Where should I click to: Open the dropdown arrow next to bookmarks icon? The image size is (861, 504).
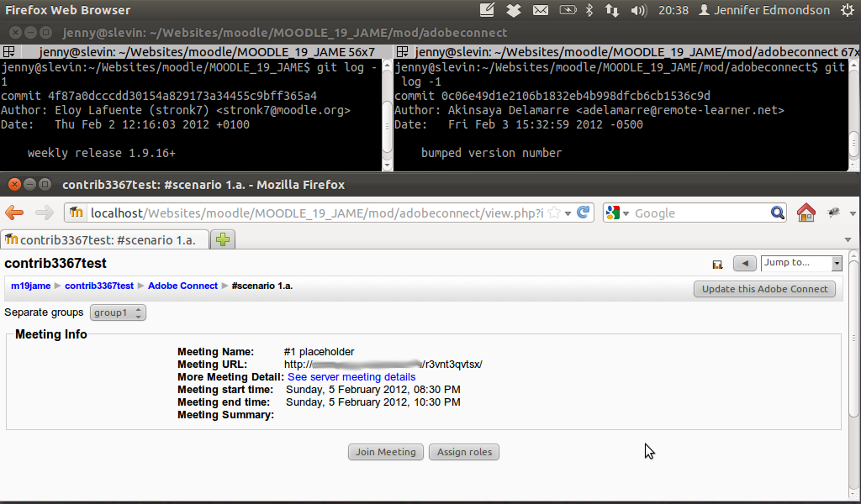853,213
